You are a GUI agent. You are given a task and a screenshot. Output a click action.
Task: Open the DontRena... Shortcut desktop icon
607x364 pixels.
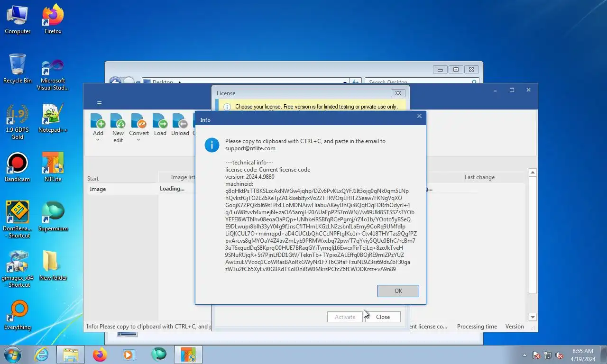(18, 219)
